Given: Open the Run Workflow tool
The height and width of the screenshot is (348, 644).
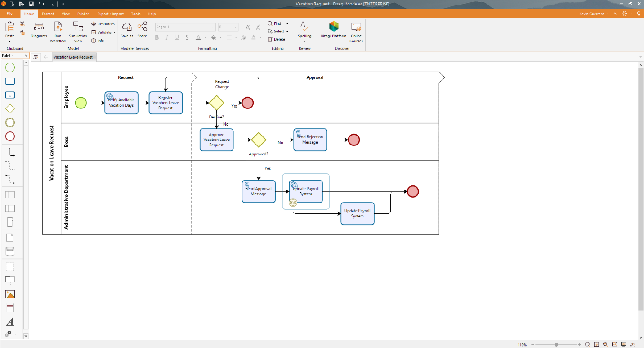Looking at the screenshot, I should pyautogui.click(x=58, y=32).
